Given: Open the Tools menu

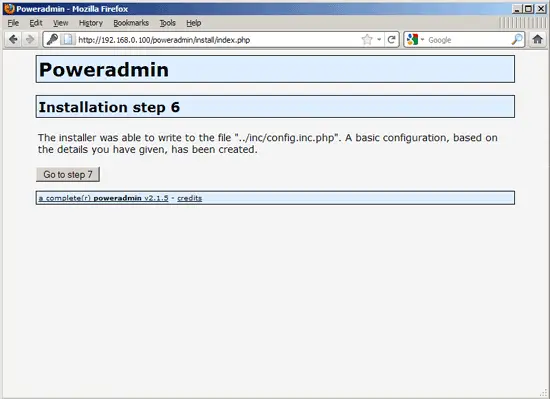Looking at the screenshot, I should click(168, 23).
